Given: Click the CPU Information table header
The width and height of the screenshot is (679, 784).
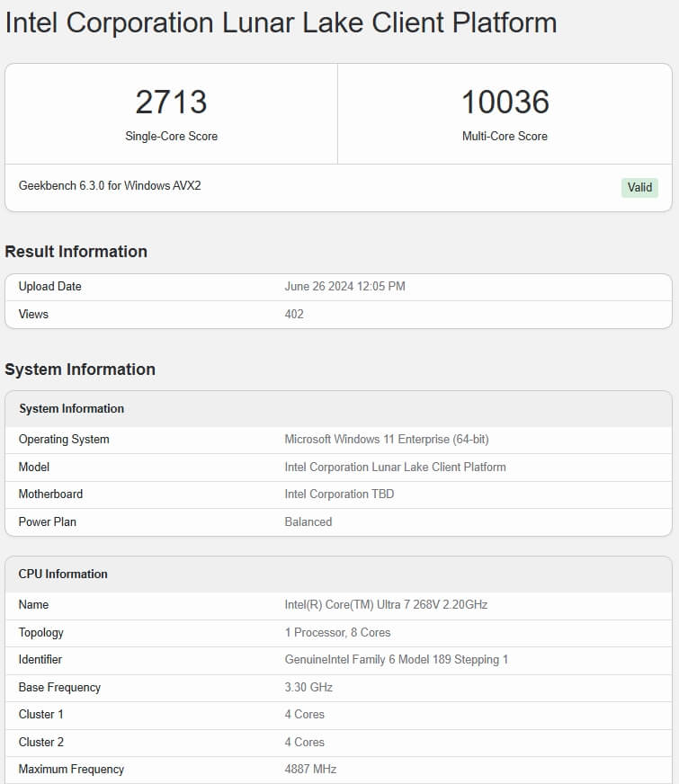Looking at the screenshot, I should click(63, 574).
